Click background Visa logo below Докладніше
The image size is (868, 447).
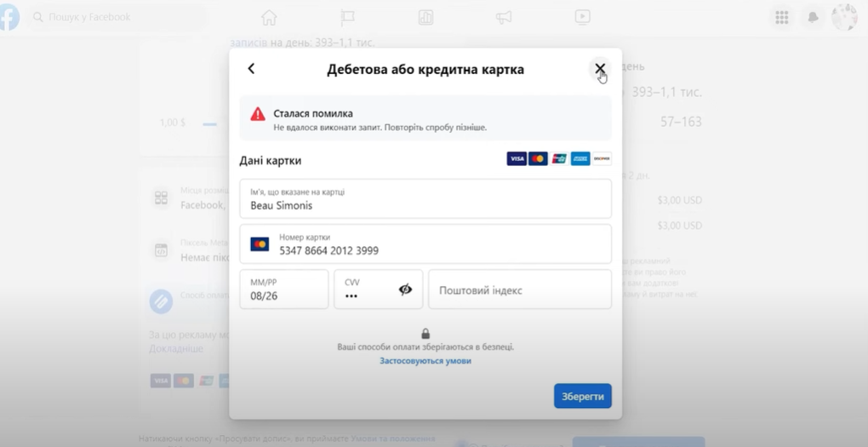161,381
